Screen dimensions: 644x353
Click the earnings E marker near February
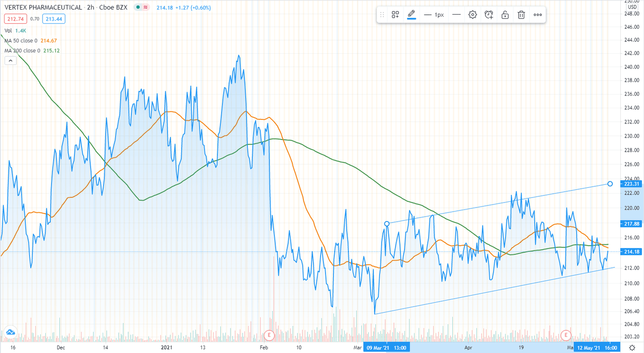point(268,335)
